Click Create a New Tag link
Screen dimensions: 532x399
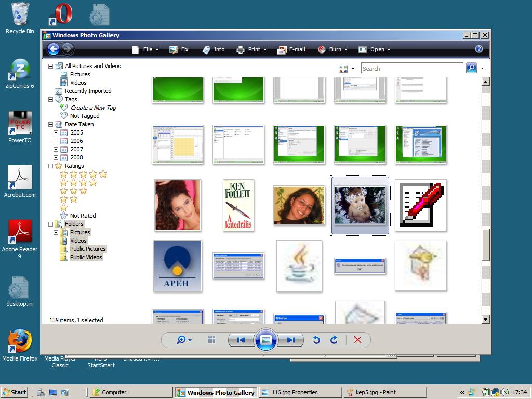(93, 108)
